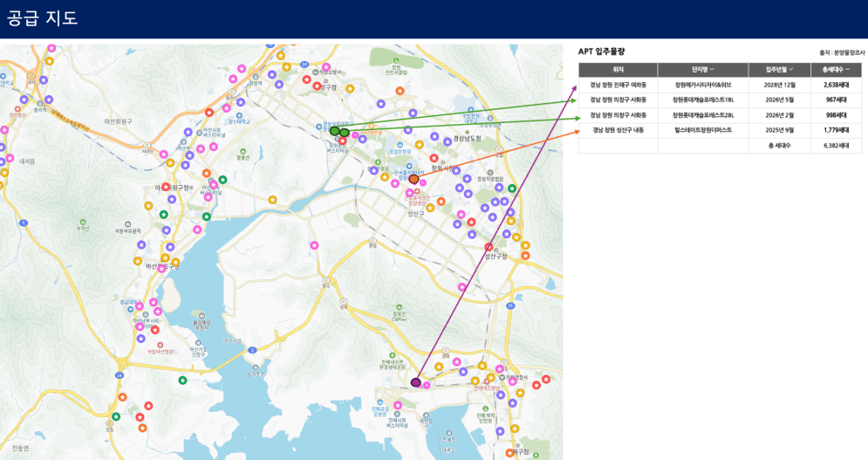Collapse the 총세대수 column header

846,70
